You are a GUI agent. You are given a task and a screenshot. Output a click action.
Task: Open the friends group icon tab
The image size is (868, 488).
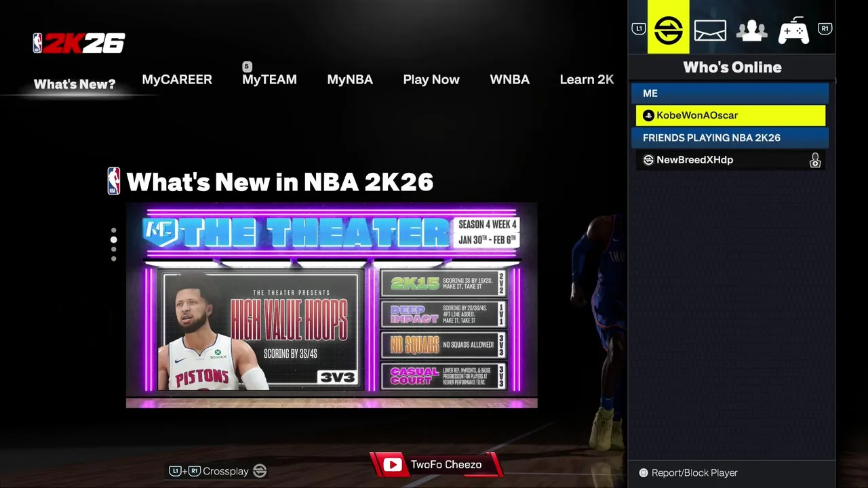click(752, 30)
